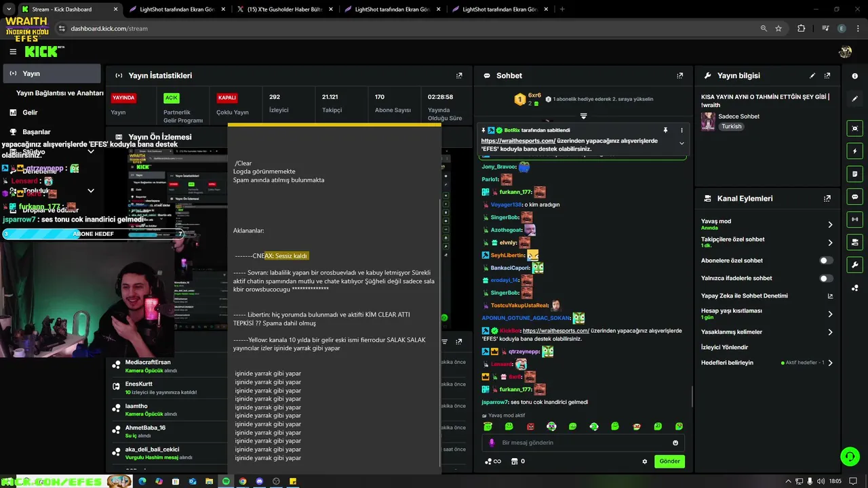Open Chrome tab search dropdown arrow
The image size is (868, 488).
pos(9,9)
